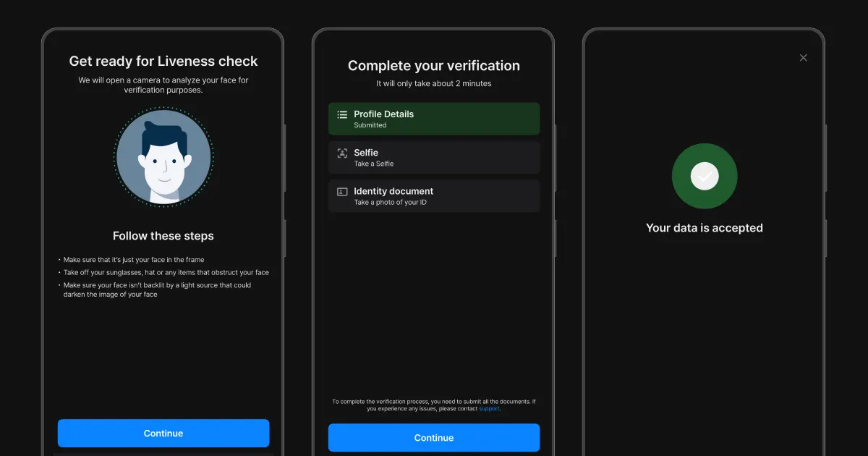Click the Profile Details list icon

[x=342, y=114]
